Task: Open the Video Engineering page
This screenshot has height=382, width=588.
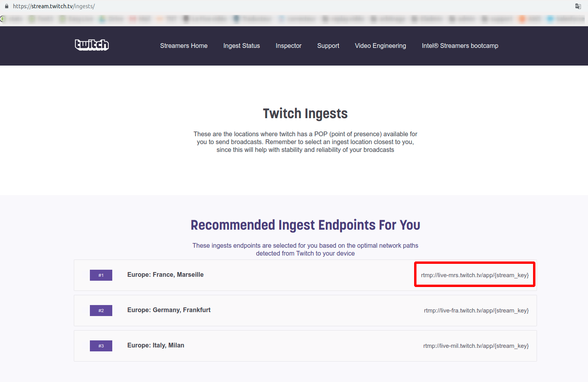Action: click(x=380, y=46)
